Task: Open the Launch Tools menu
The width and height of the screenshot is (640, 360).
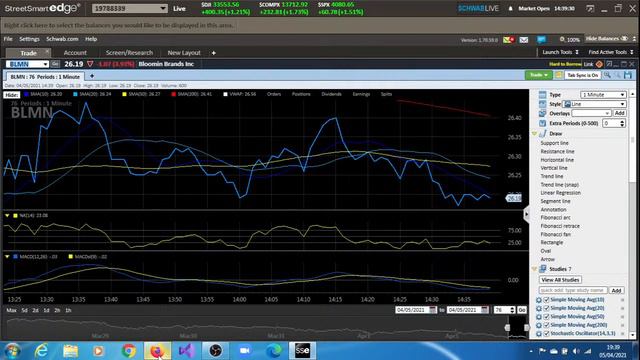Action: pos(560,52)
